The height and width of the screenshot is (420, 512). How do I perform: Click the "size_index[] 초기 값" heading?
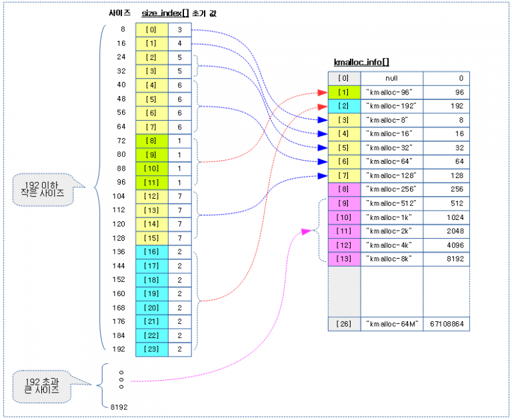click(x=179, y=13)
